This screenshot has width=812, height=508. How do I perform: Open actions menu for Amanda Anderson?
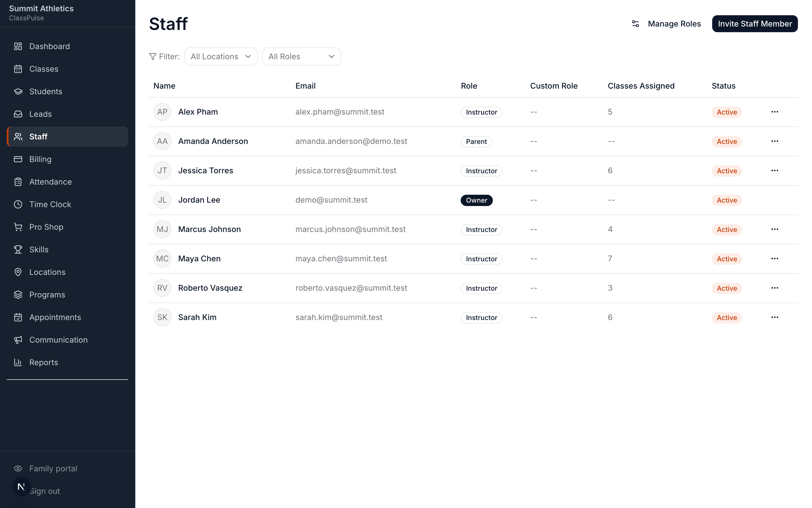775,141
